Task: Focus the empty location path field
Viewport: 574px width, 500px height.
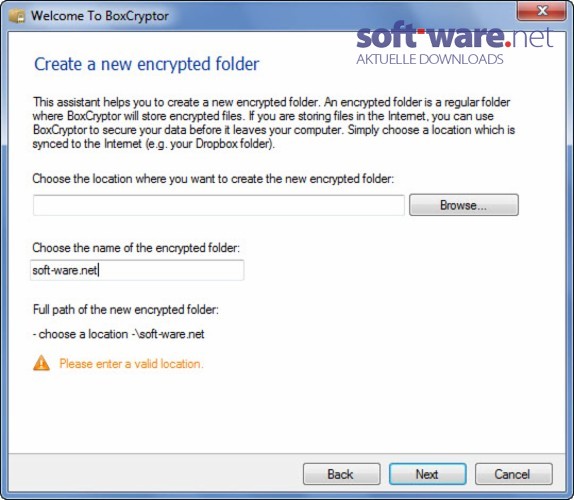Action: pos(219,205)
